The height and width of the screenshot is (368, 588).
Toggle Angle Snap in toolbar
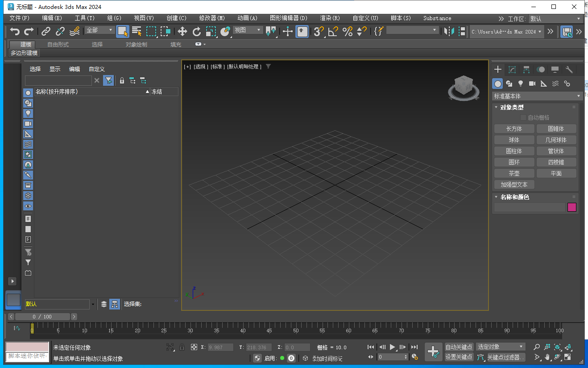coord(333,31)
